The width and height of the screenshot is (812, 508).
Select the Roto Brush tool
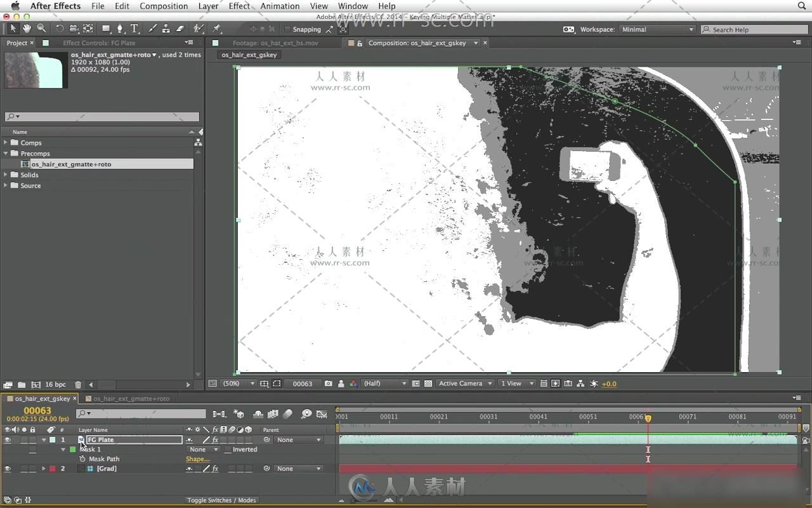pyautogui.click(x=199, y=29)
